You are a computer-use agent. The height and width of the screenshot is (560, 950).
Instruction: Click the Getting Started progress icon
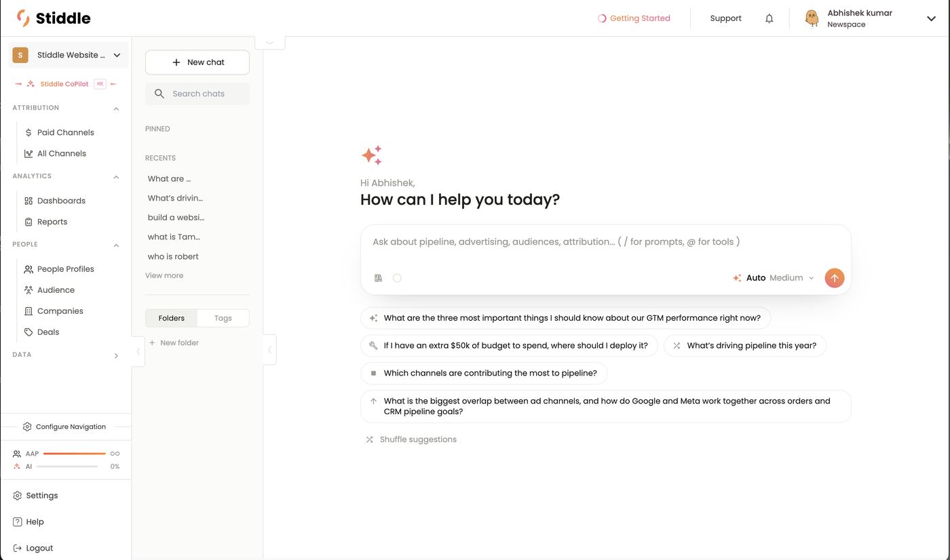coord(601,18)
